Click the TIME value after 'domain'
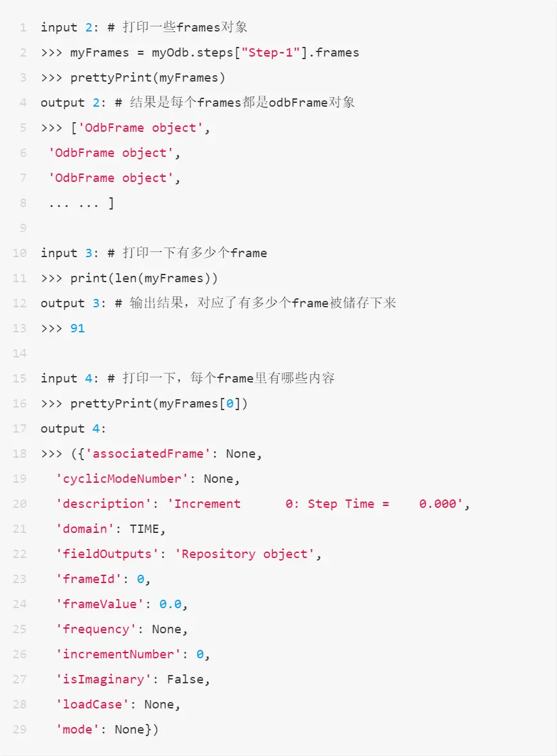 pos(144,529)
